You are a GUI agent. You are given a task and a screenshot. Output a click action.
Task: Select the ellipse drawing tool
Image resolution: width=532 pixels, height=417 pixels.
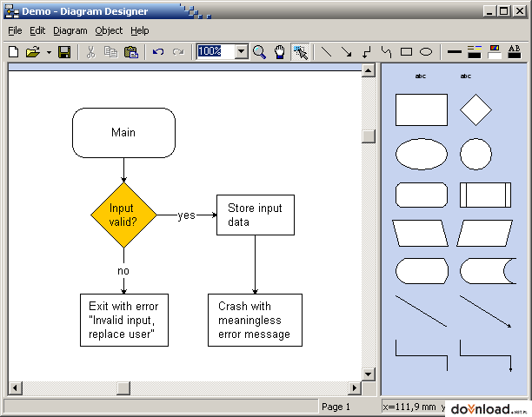426,52
